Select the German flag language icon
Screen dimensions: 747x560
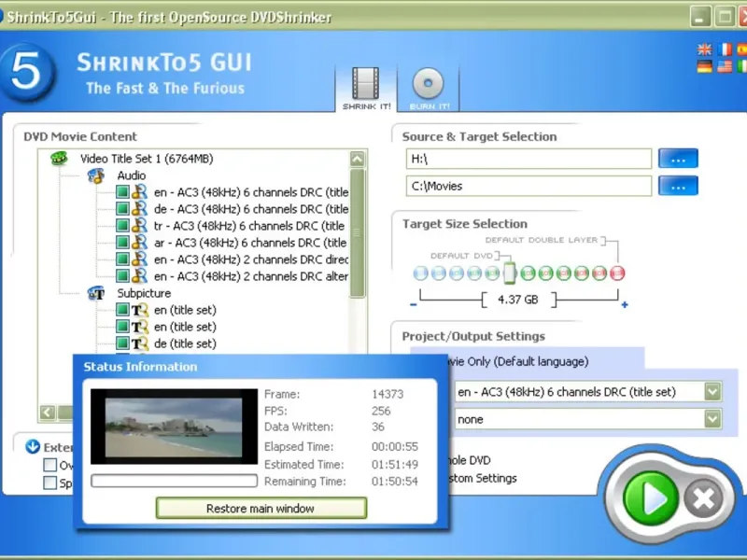coord(705,66)
